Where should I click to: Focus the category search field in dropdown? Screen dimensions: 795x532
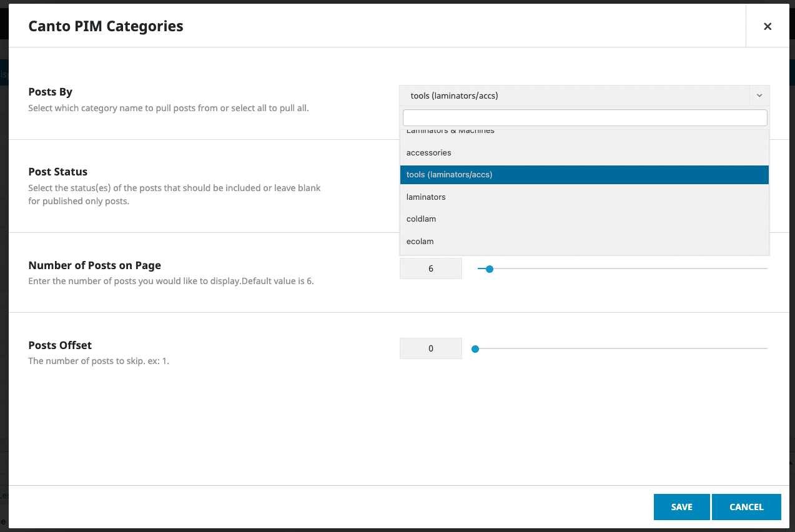click(585, 118)
